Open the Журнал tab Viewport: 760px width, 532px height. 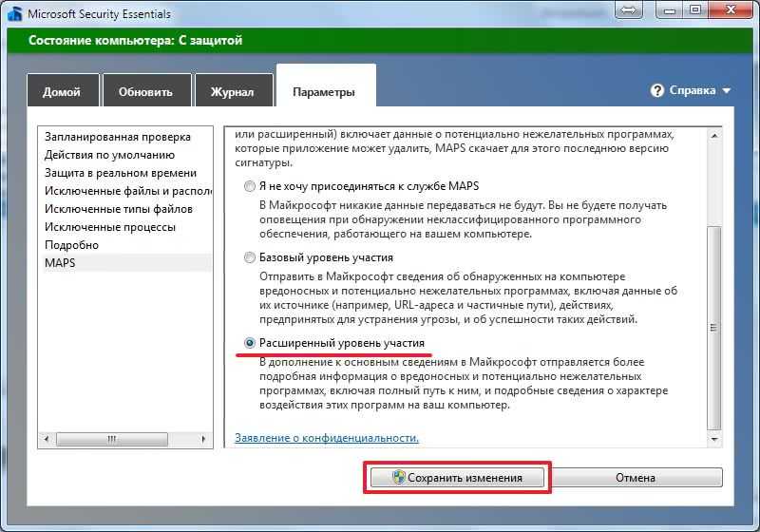click(234, 90)
